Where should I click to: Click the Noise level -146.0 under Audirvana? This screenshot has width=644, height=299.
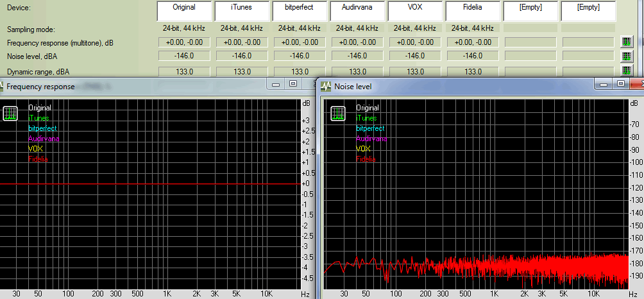point(357,55)
